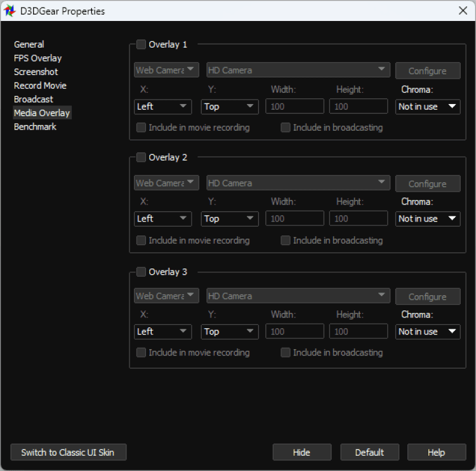Open Overlay 1 Web Camera source dropdown
Screen dimensions: 476x471
(166, 70)
